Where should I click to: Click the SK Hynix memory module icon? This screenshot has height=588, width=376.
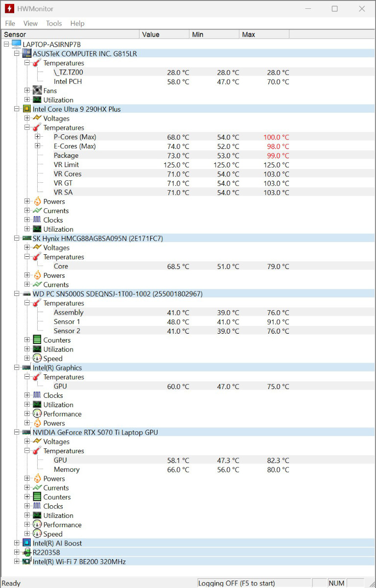27,238
